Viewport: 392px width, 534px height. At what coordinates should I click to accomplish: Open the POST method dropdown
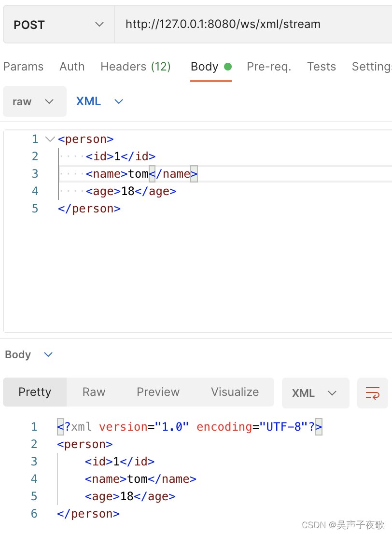[x=58, y=25]
